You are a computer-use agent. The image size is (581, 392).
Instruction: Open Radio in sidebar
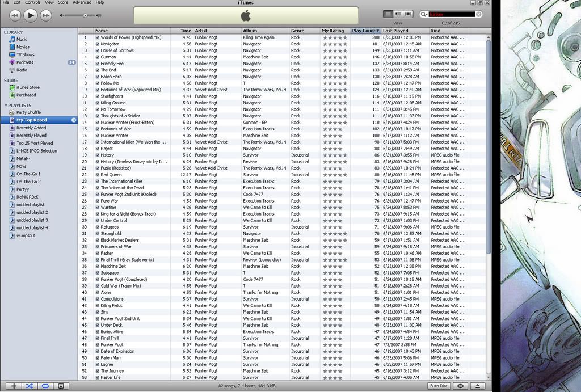(22, 70)
